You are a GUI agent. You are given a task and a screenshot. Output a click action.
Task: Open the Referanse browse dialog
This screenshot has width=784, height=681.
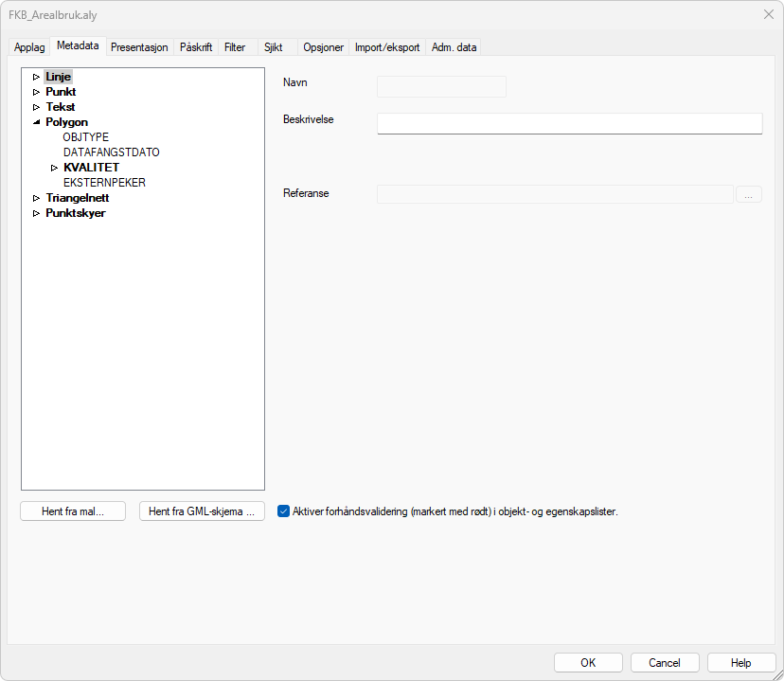click(749, 193)
